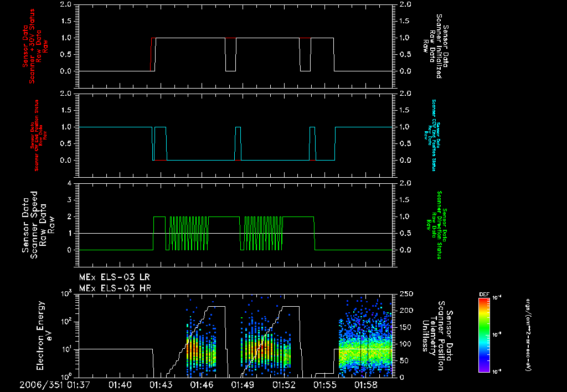Click the '4' tick on the Scanner Speed axis
567x392 pixels.
tap(69, 183)
